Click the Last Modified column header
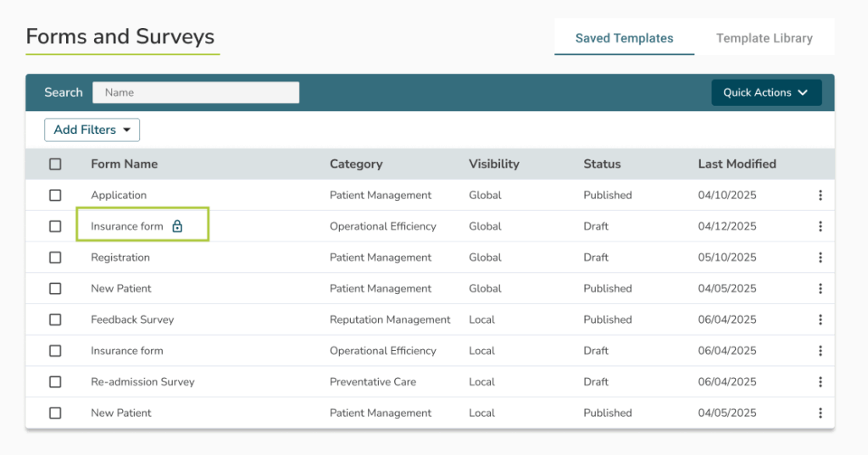Viewport: 868px width, 455px height. click(737, 164)
